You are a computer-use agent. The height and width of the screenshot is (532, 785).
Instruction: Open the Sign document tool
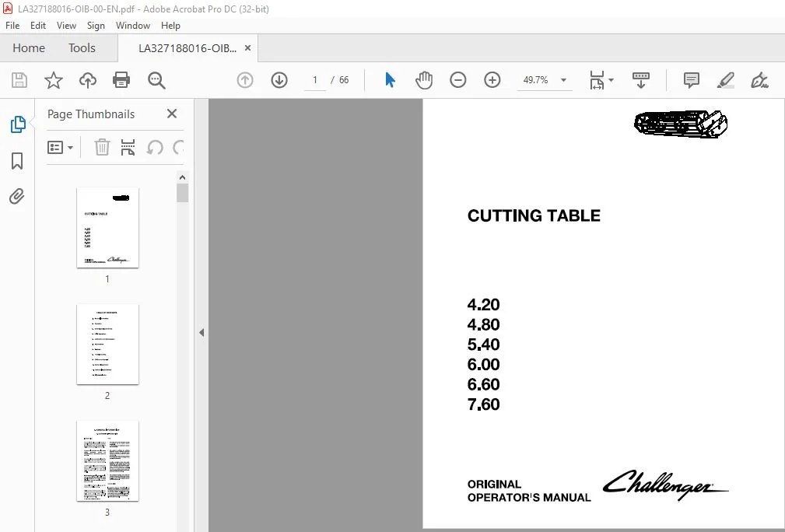pos(759,80)
